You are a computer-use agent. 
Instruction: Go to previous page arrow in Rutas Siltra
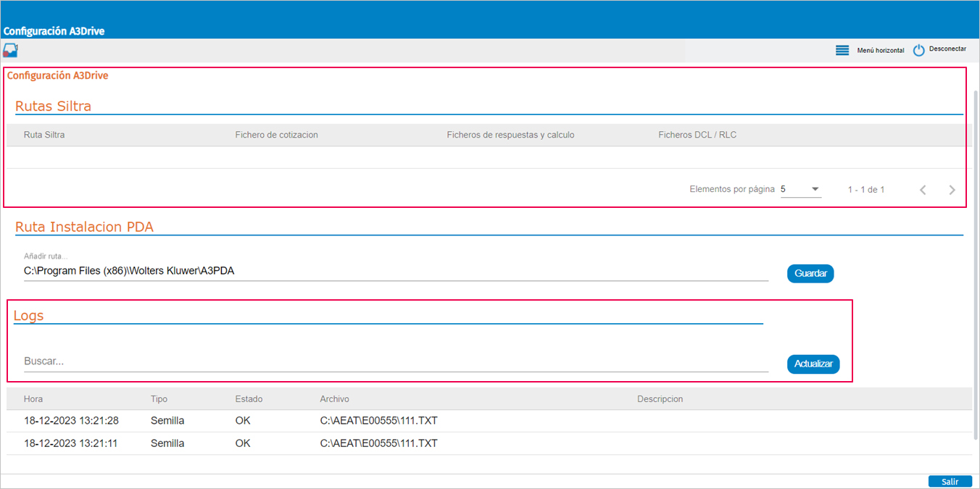(x=923, y=190)
